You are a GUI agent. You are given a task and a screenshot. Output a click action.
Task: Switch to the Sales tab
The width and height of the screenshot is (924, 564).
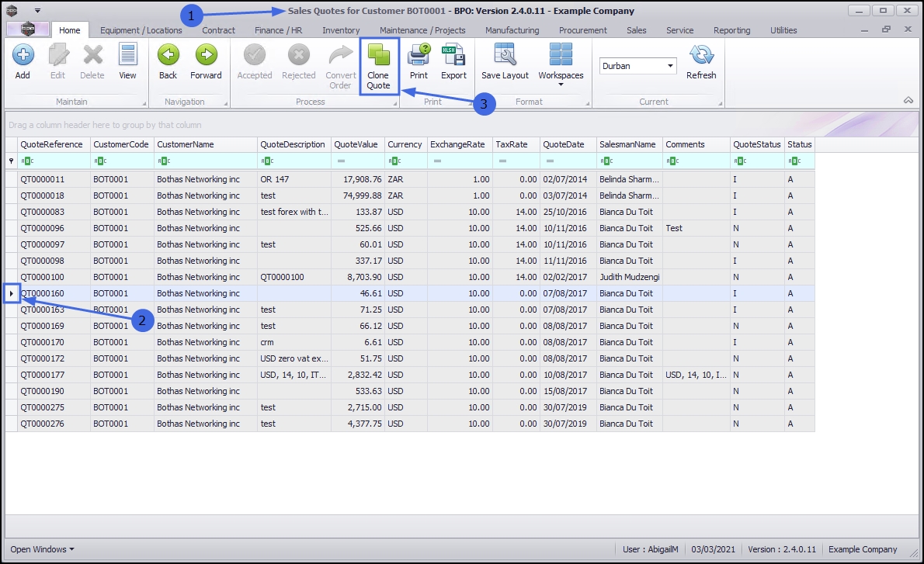point(636,30)
